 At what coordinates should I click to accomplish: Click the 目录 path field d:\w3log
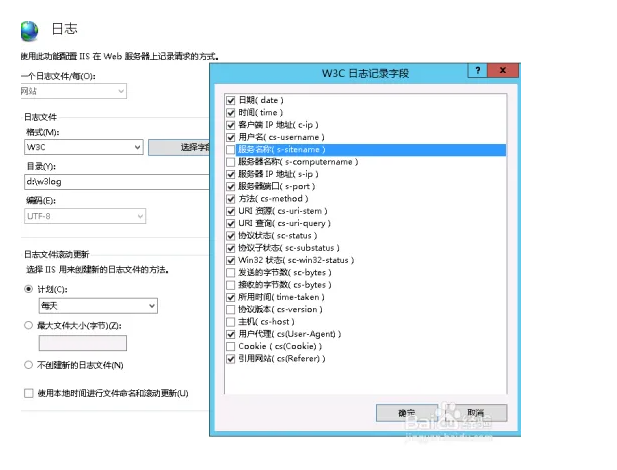(116, 182)
